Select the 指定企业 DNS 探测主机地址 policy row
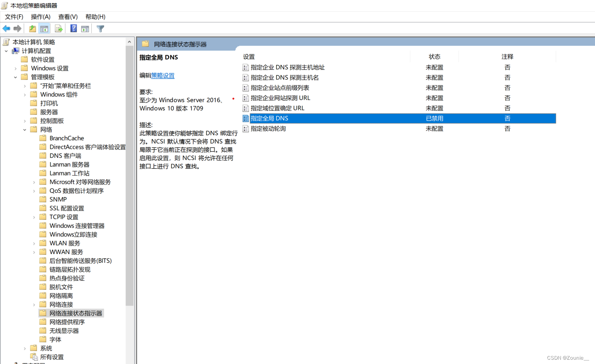This screenshot has width=595, height=364. [x=399, y=68]
